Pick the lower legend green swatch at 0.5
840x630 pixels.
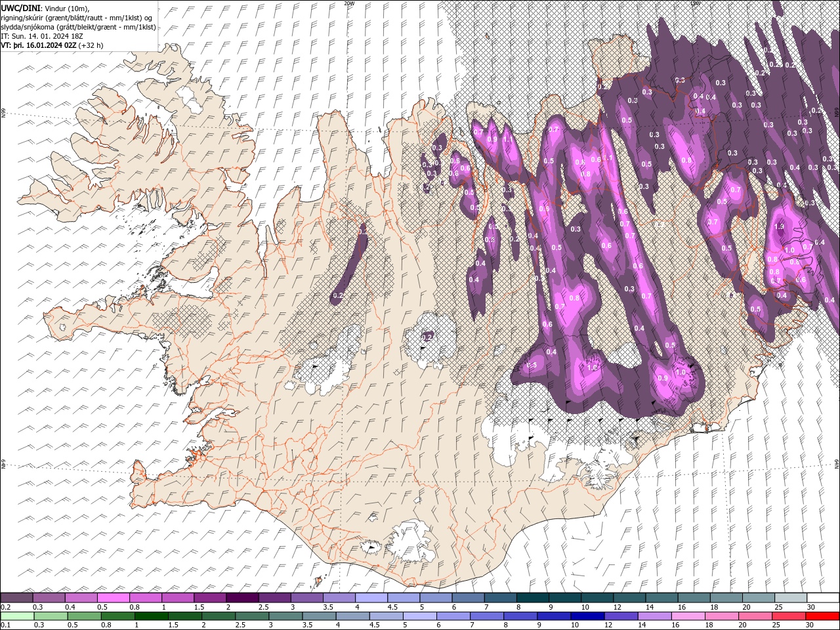[x=84, y=616]
